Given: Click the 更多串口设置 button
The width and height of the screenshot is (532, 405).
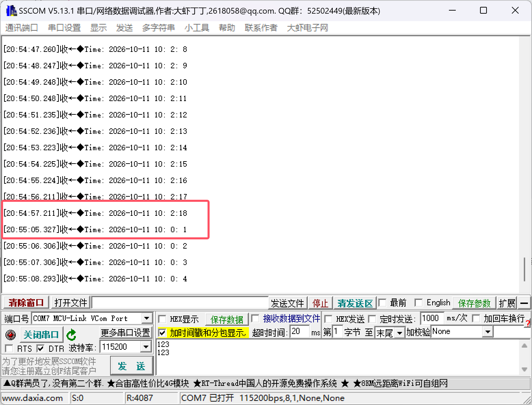Looking at the screenshot, I should [x=125, y=332].
